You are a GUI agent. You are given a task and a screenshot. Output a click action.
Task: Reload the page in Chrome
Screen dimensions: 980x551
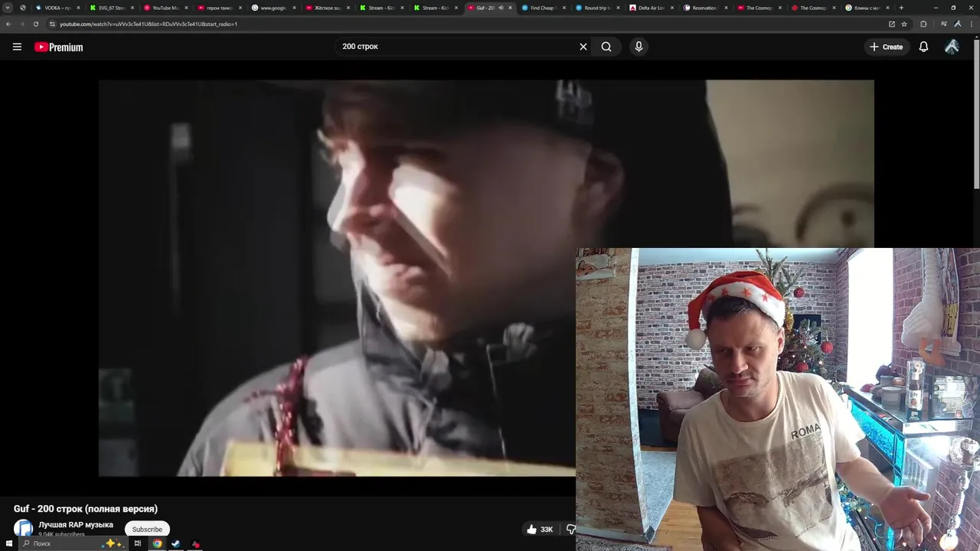pyautogui.click(x=35, y=24)
